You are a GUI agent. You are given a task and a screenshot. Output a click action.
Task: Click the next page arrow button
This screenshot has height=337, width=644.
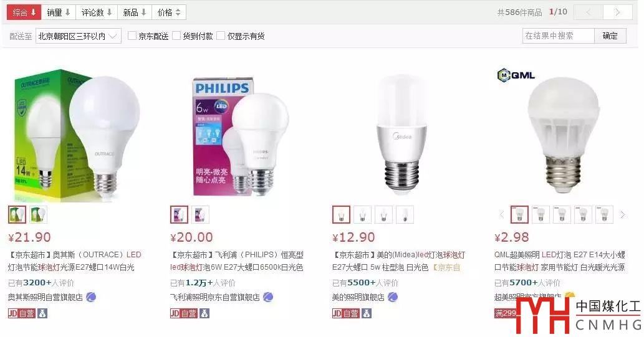(617, 12)
